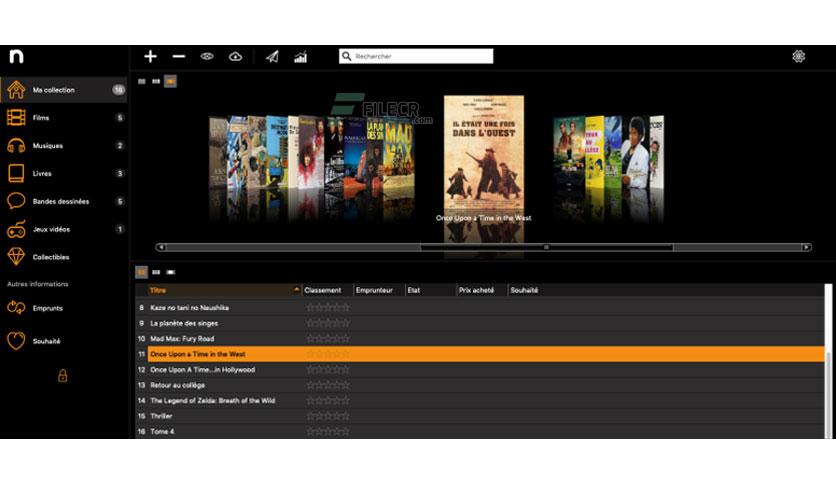The width and height of the screenshot is (836, 484).
Task: Click the cloud upload icon
Action: click(235, 56)
